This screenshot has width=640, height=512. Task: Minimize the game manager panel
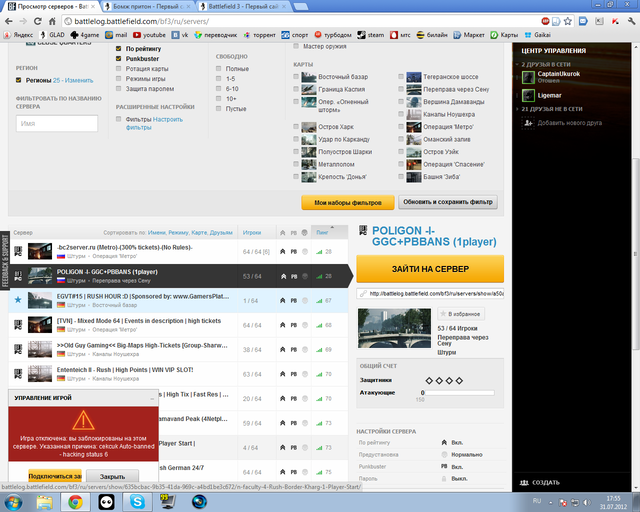152,398
